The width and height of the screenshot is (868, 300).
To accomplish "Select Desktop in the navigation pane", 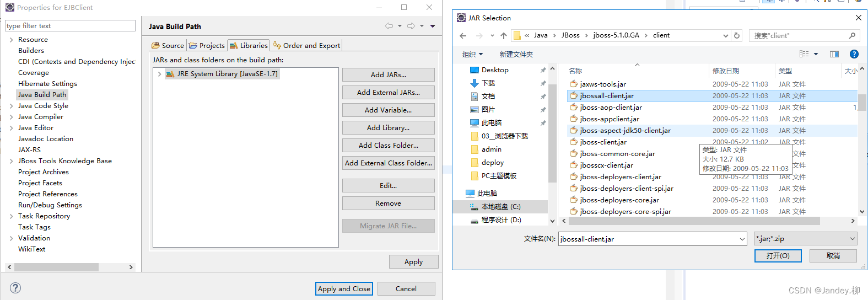I will point(495,70).
